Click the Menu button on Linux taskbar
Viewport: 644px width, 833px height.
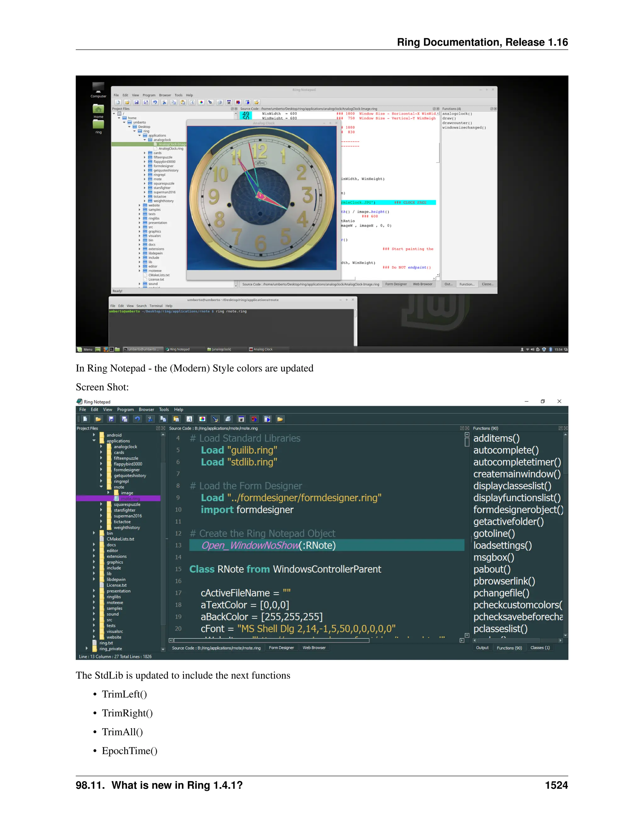pyautogui.click(x=85, y=349)
